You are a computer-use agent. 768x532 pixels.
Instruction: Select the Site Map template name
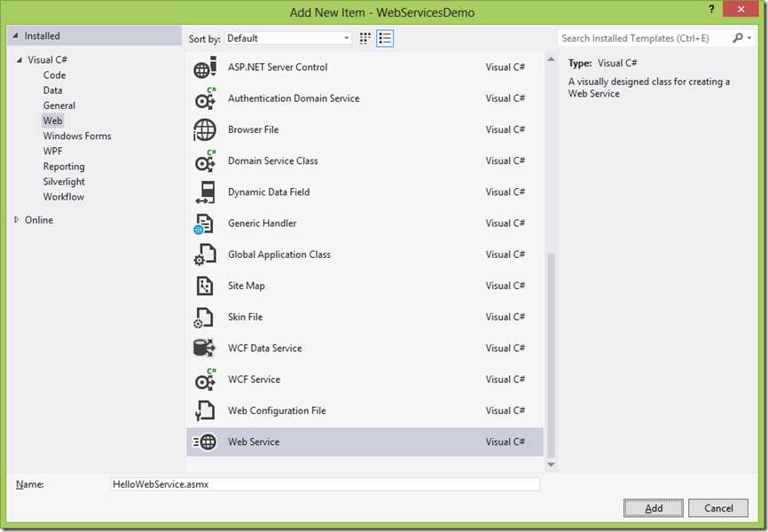click(x=246, y=286)
